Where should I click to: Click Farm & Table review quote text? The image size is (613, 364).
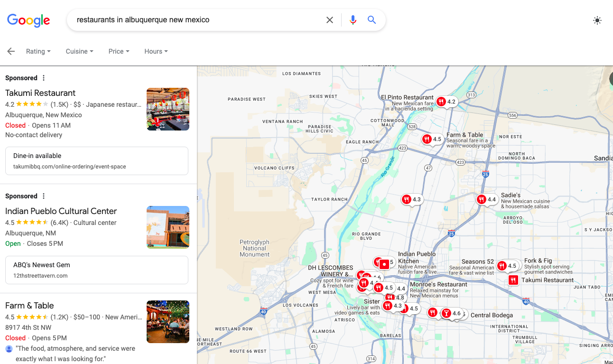(75, 354)
